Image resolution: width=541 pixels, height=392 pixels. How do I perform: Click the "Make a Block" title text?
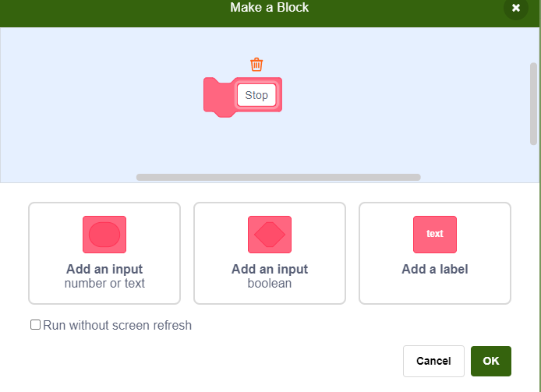pos(270,8)
